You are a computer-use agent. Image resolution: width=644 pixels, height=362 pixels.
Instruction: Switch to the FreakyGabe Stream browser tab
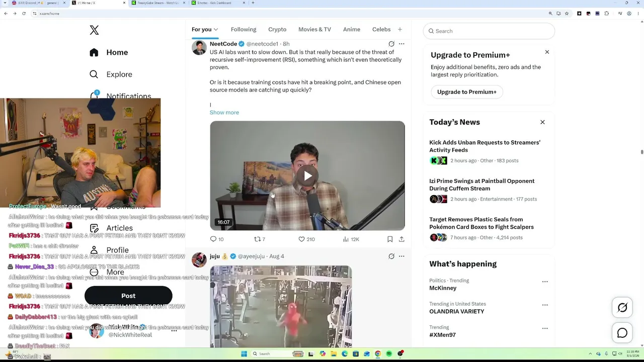point(158,3)
